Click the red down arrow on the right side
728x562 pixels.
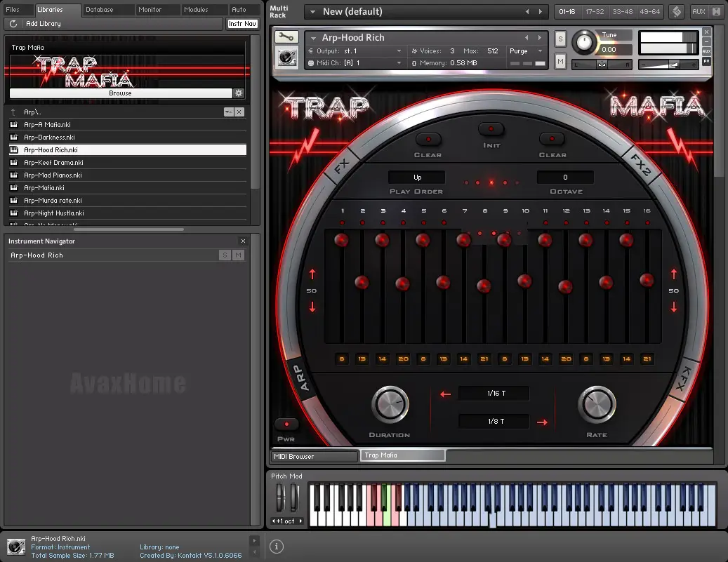pos(674,307)
